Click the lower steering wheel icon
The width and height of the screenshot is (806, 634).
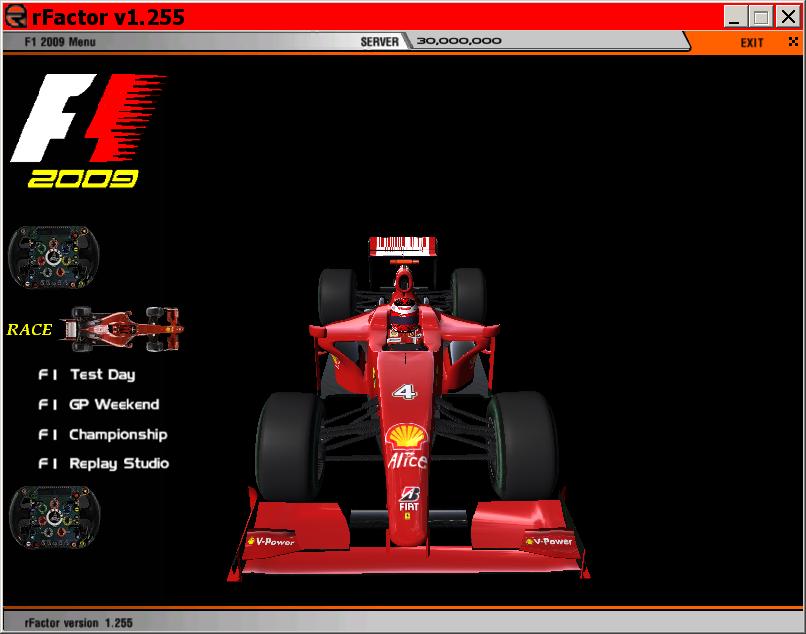54,518
